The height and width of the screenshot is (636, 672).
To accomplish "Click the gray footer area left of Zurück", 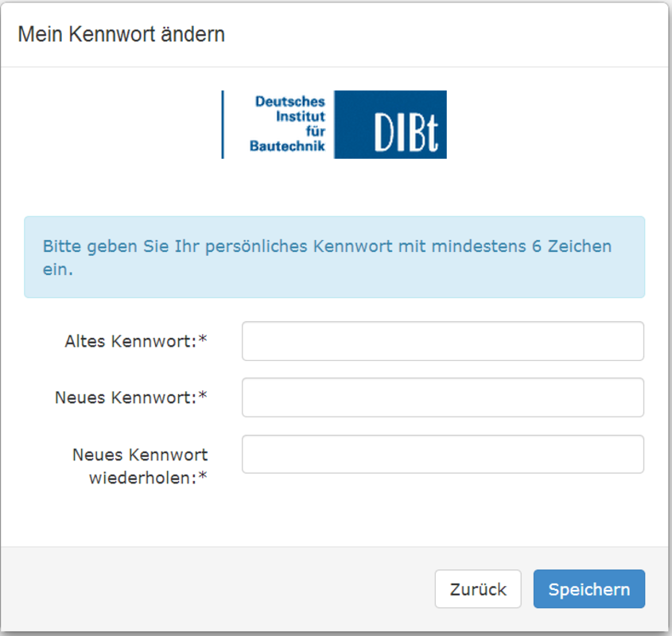I will [x=215, y=589].
